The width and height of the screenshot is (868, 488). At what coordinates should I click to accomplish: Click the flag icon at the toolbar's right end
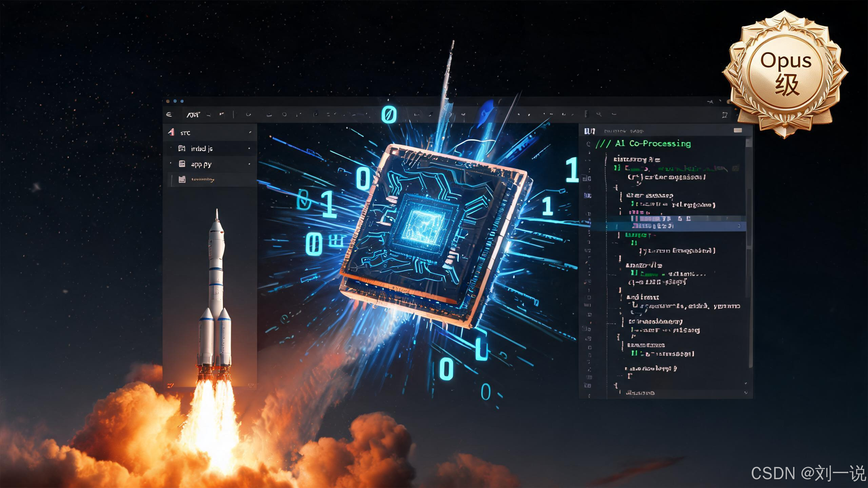(725, 115)
